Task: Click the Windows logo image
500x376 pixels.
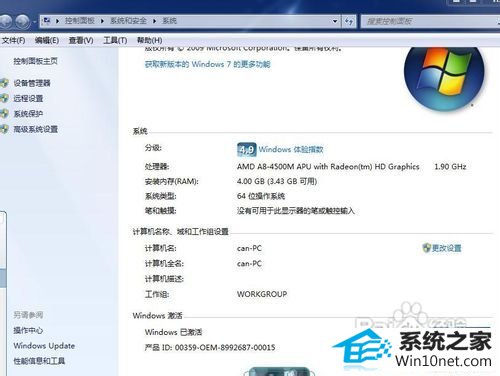Action: (444, 78)
